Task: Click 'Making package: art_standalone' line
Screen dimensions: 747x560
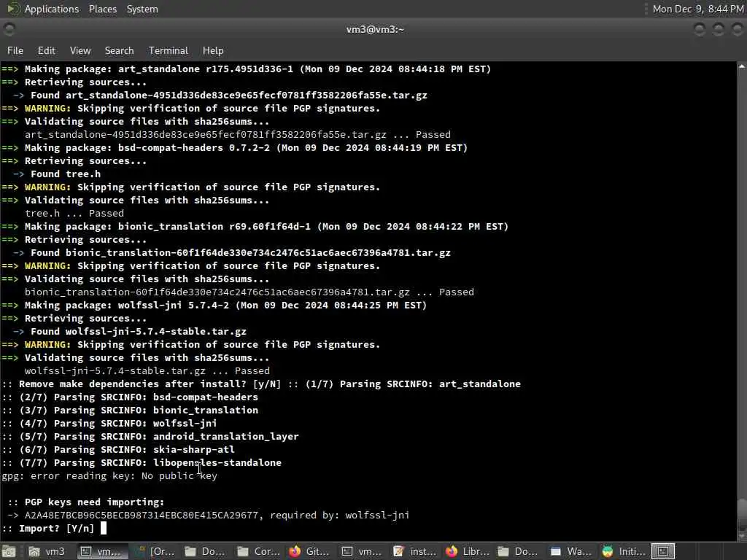Action: (x=247, y=69)
